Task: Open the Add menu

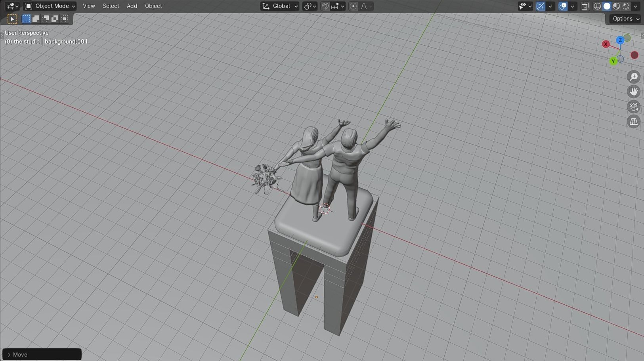Action: coord(132,6)
